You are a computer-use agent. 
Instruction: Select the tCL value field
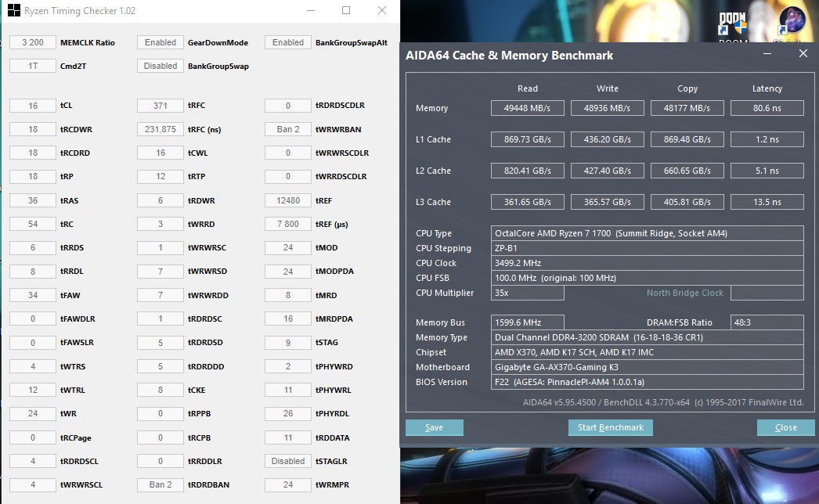[x=33, y=106]
